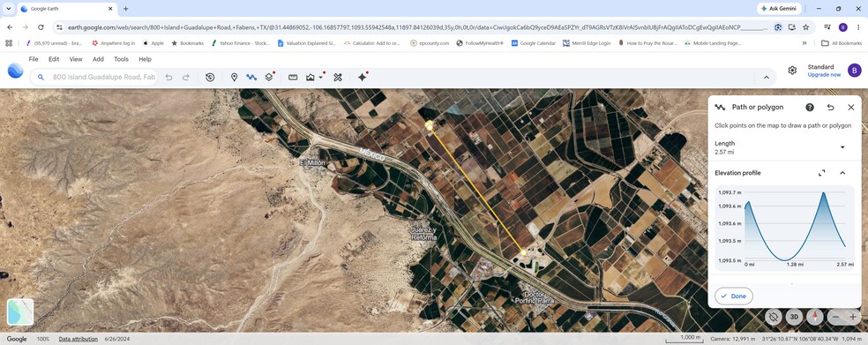Collapse the Earth toolbar with chevron
Screen dimensions: 868x345
click(767, 78)
